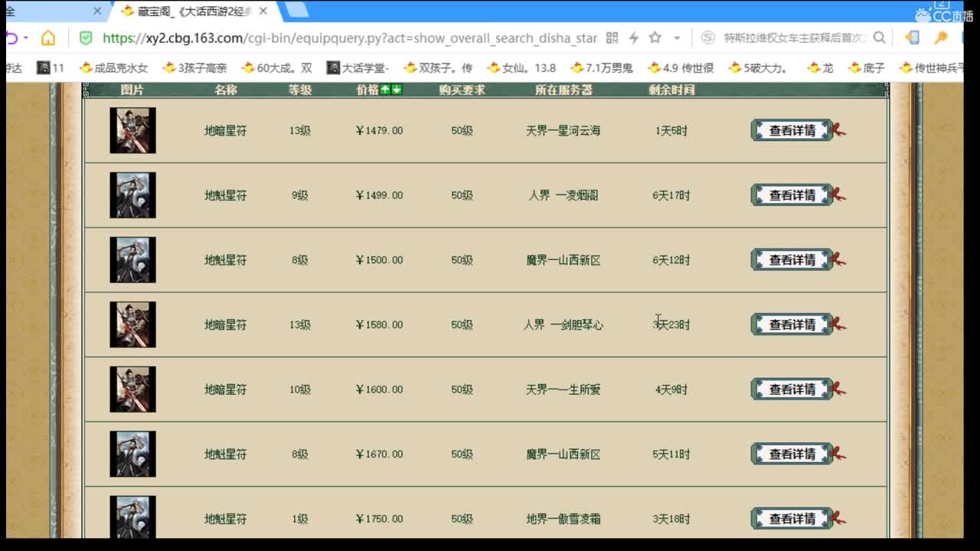Open the back history dropdown arrow
This screenshot has width=980, height=551.
click(x=25, y=38)
